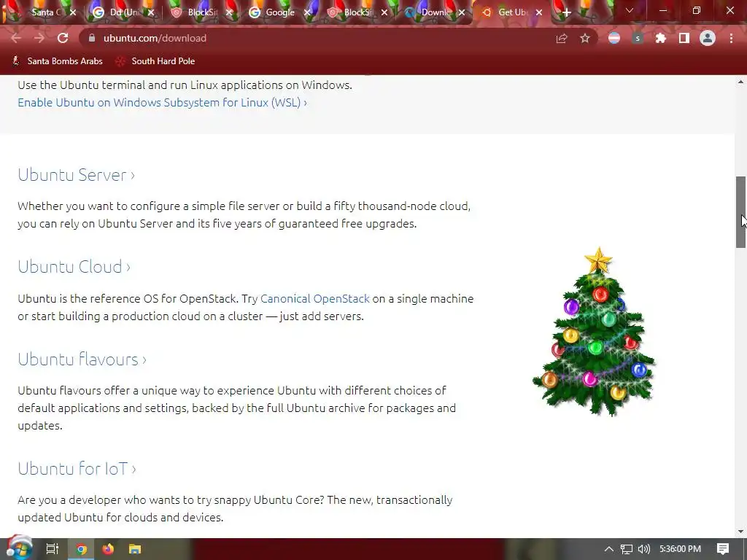This screenshot has height=560, width=747.
Task: Show hidden system tray icons
Action: 609,549
